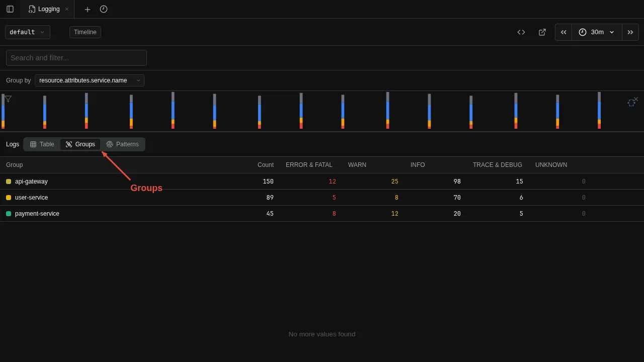Click the filter funnel icon on the chart
The width and height of the screenshot is (644, 362).
(8, 99)
